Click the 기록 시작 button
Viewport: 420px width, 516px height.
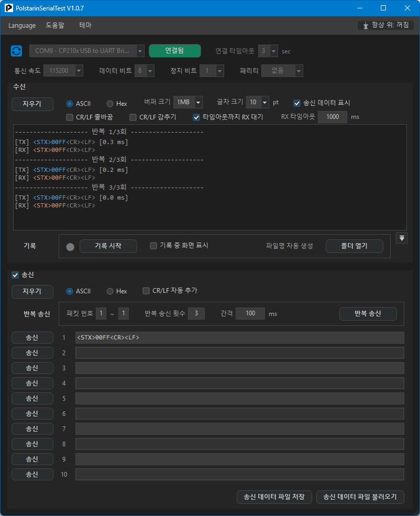[108, 246]
